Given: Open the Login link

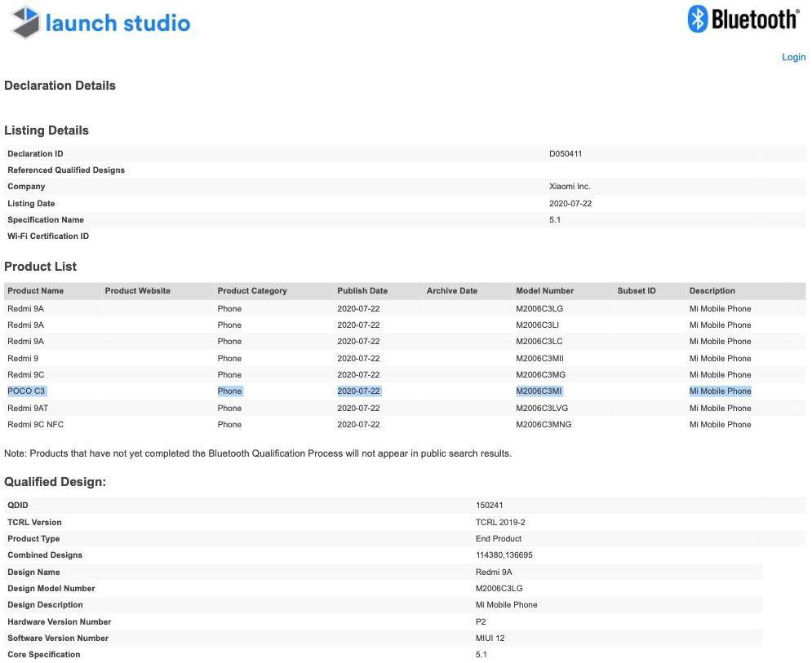Looking at the screenshot, I should [x=793, y=57].
